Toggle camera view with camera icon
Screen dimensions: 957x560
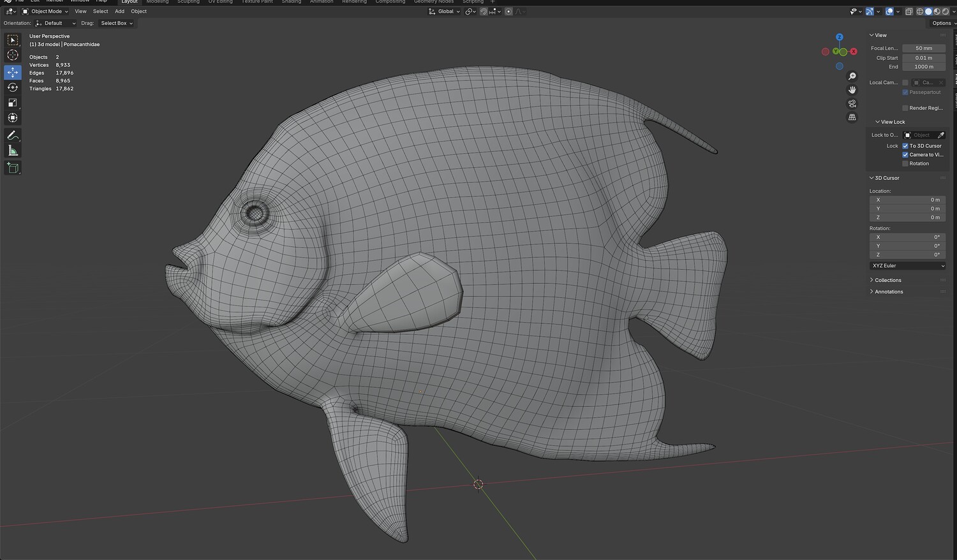852,103
